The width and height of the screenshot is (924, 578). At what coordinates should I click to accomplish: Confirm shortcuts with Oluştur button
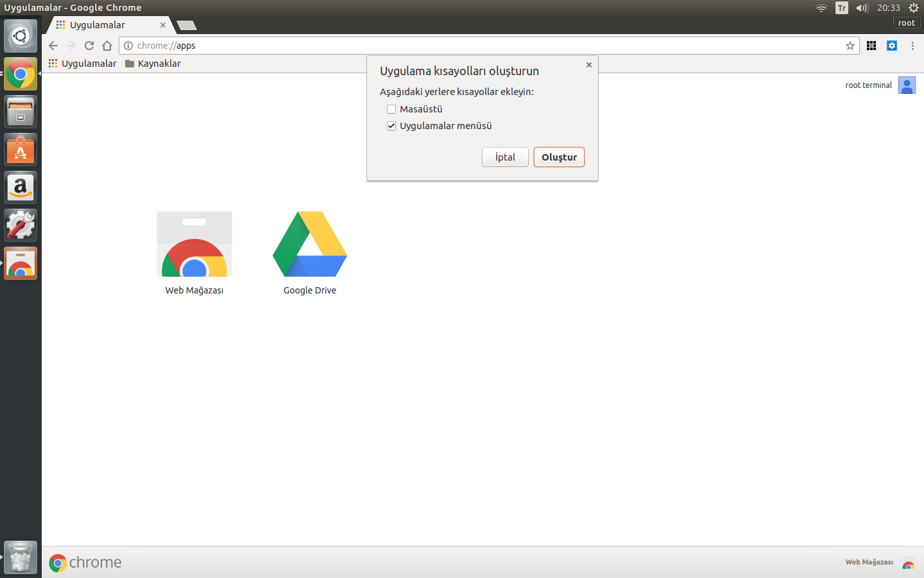[x=559, y=157]
